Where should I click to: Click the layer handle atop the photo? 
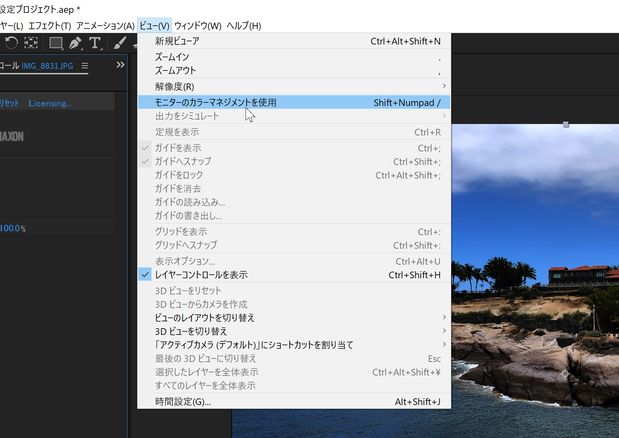(566, 125)
